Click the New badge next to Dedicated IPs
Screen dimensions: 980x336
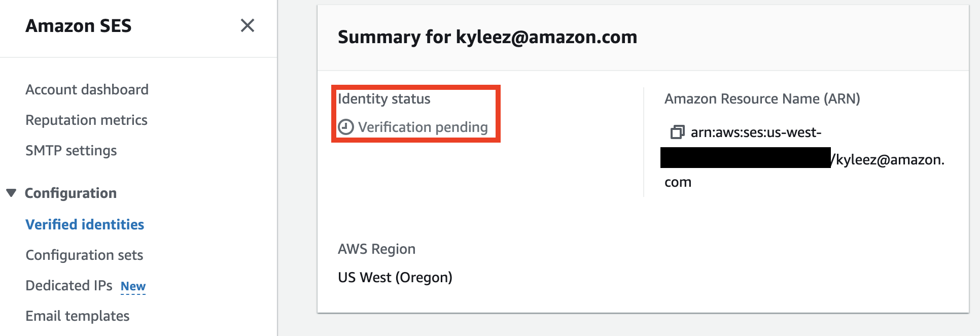click(x=133, y=286)
